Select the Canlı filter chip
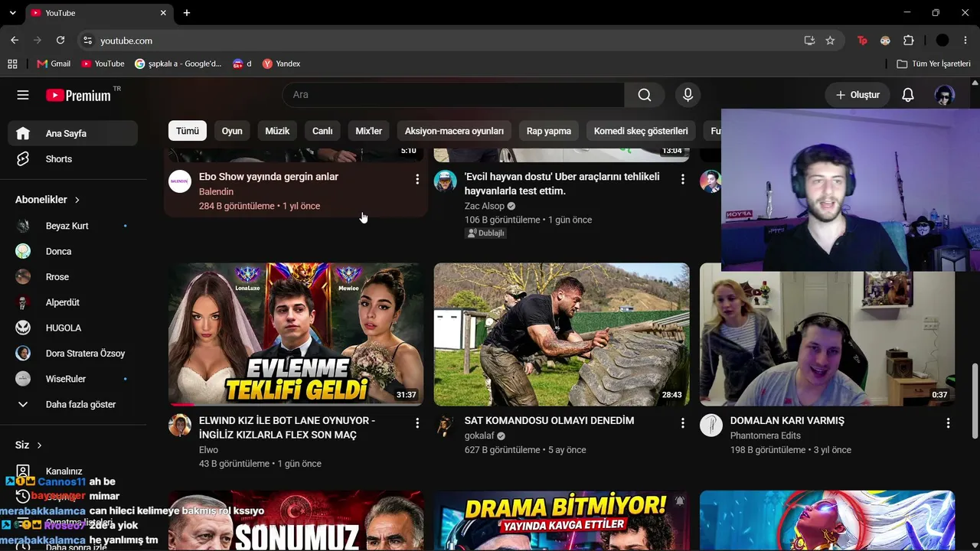980x551 pixels. (322, 131)
